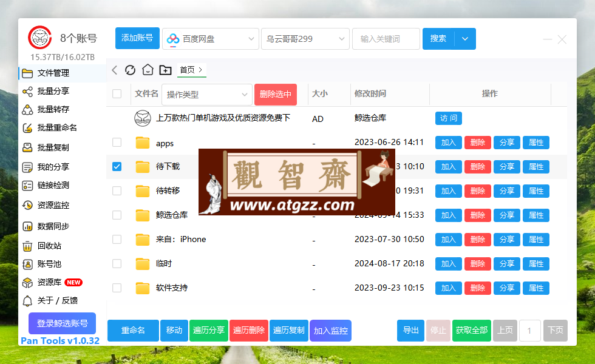Click the 账号池 icon in sidebar
595x364 pixels.
[27, 265]
